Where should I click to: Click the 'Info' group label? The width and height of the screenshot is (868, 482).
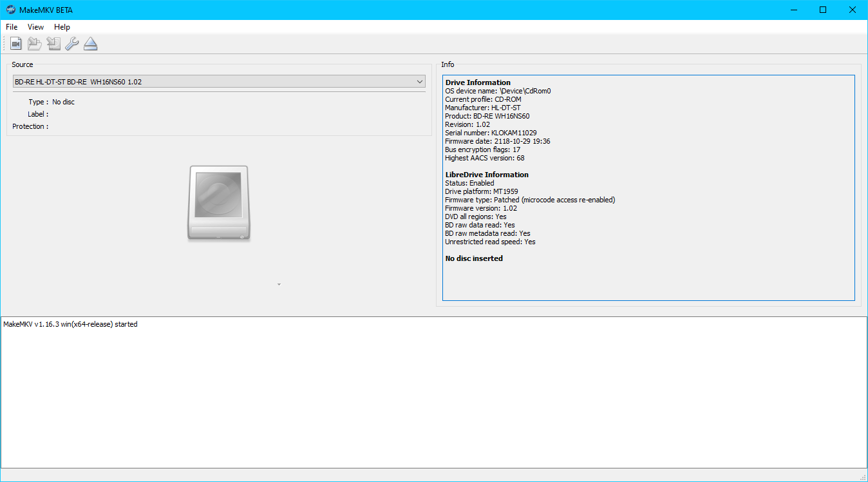[x=448, y=64]
